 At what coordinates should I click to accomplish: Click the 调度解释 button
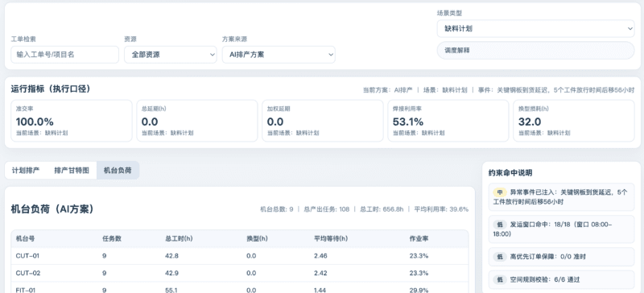536,50
